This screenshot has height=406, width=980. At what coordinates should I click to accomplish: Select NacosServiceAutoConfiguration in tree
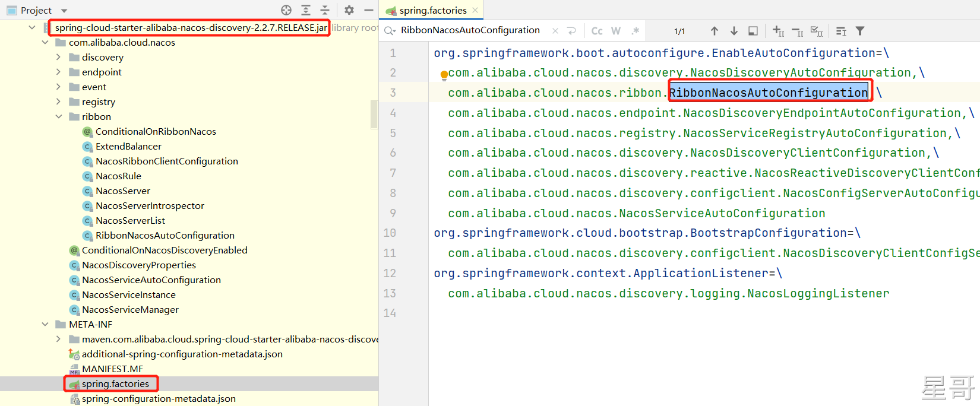click(151, 280)
